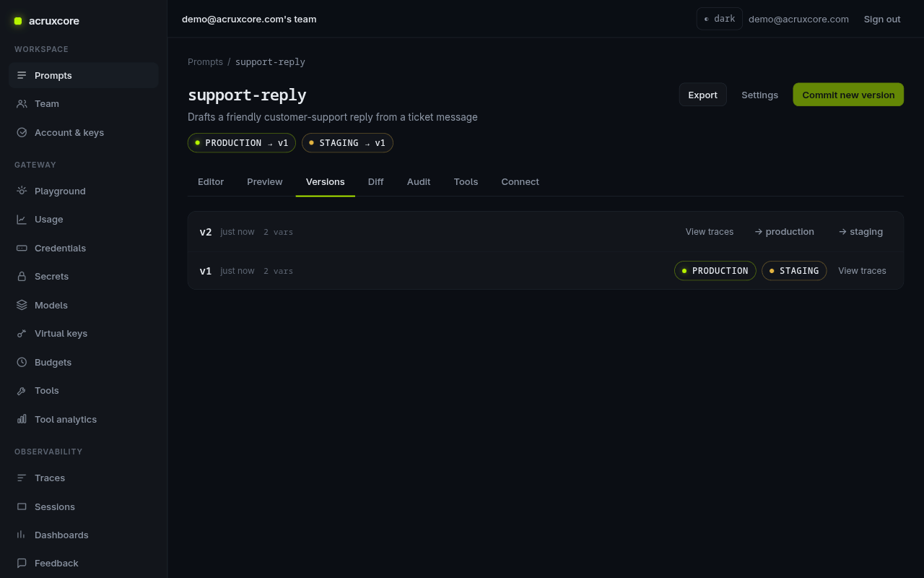924x578 pixels.
Task: Promote v2 to staging
Action: pos(861,232)
